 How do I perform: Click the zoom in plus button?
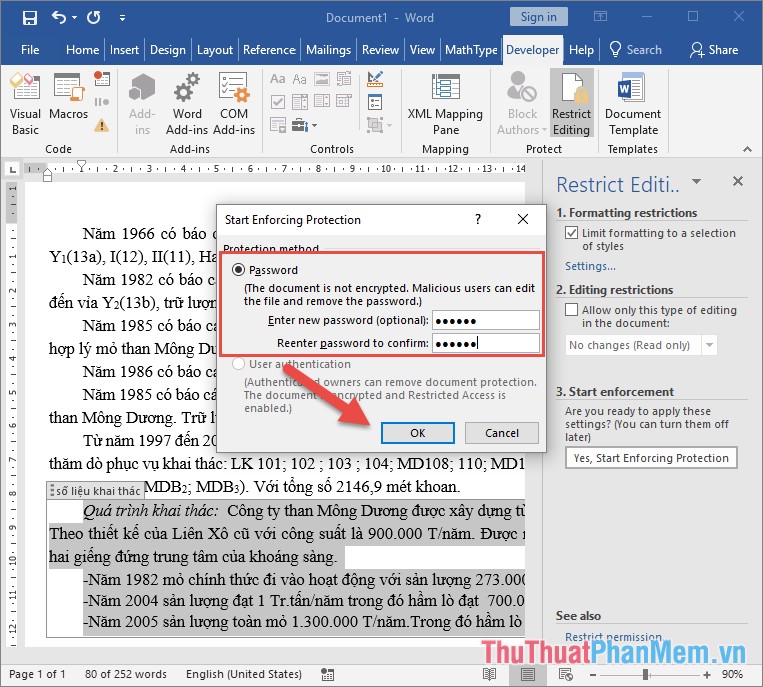[707, 675]
